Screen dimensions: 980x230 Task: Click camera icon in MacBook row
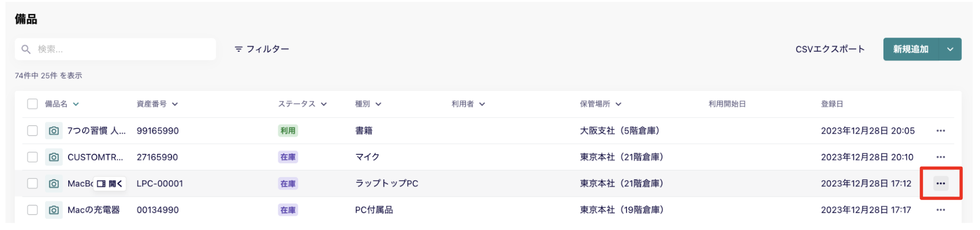tap(54, 183)
